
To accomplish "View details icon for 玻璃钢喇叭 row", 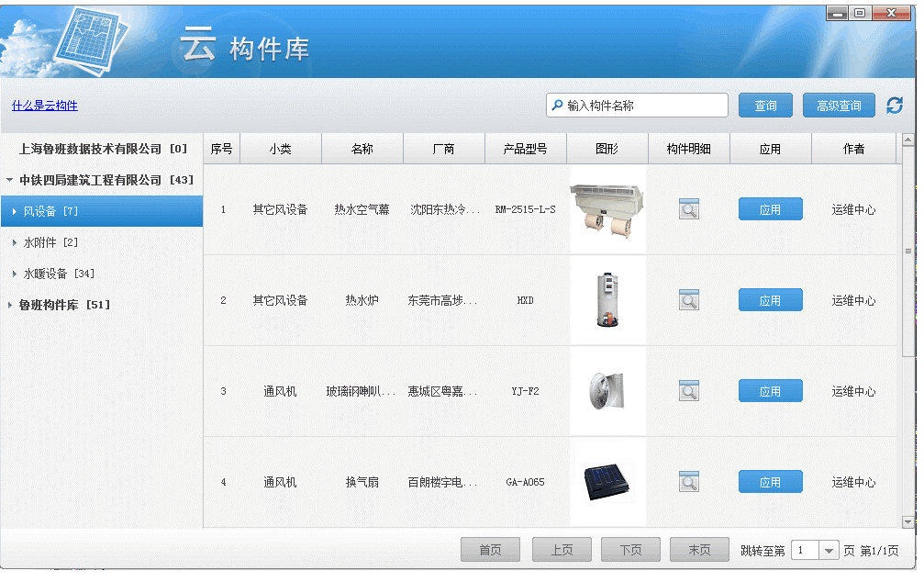I will click(x=688, y=391).
